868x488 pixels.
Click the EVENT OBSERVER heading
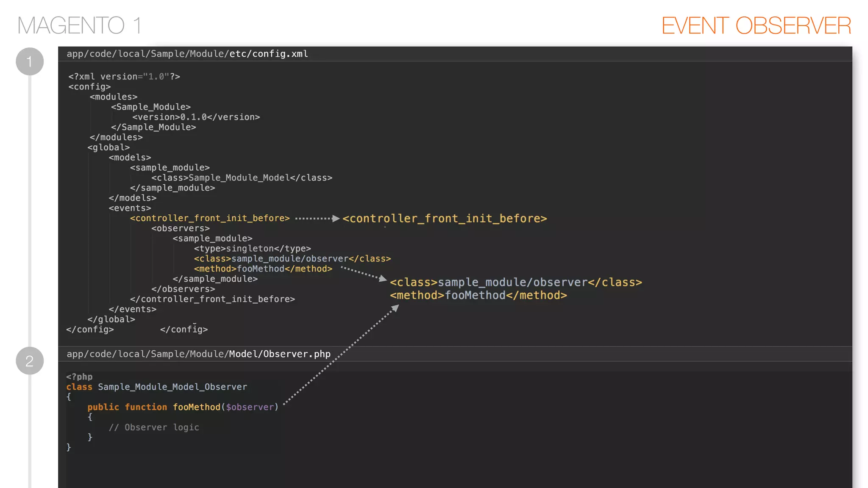click(x=756, y=25)
